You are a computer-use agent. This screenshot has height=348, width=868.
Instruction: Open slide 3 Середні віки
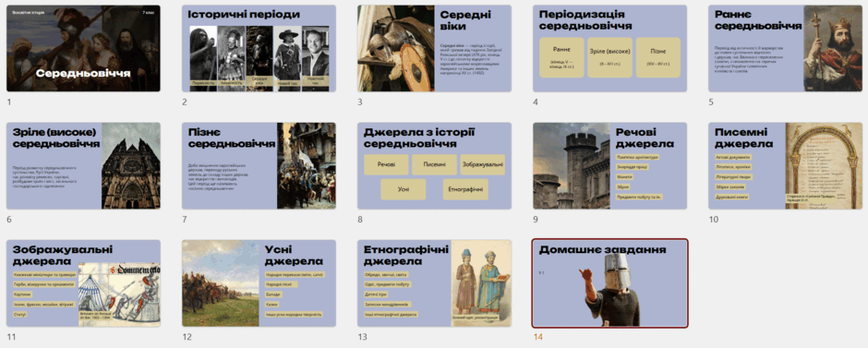(434, 49)
